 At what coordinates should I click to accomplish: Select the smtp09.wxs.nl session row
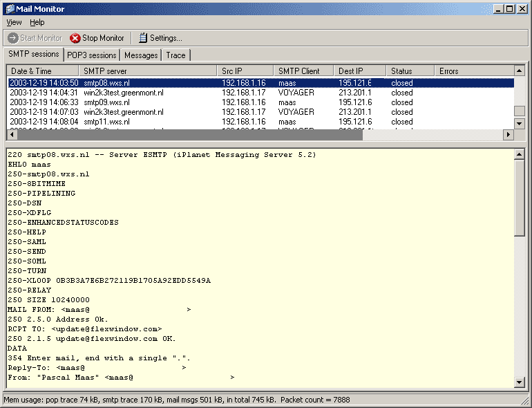[260, 102]
